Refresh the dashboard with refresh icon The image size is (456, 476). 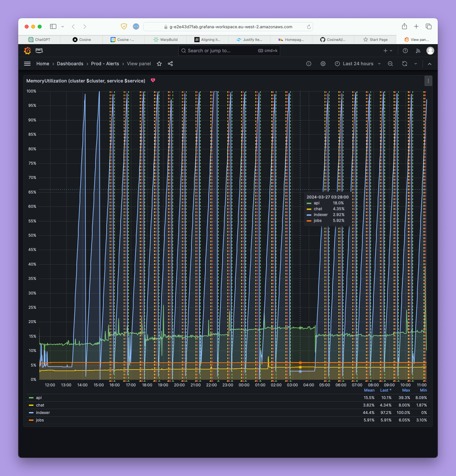pyautogui.click(x=405, y=64)
